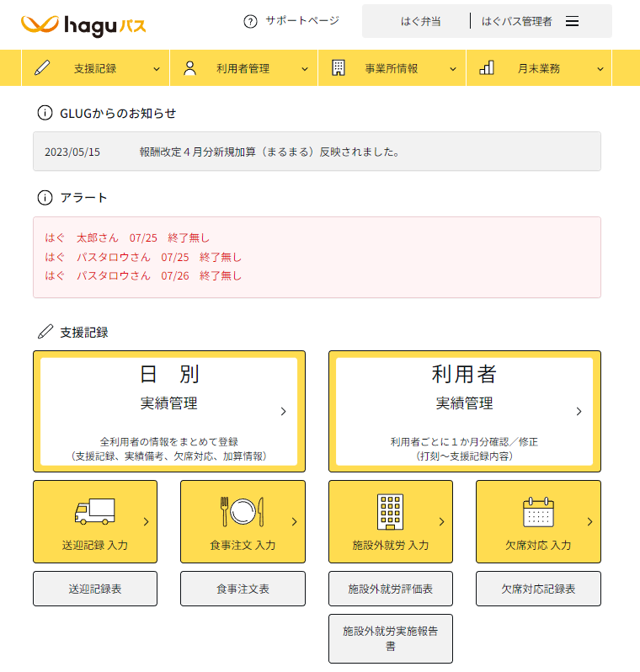Open the サポートページ link

coord(301,21)
